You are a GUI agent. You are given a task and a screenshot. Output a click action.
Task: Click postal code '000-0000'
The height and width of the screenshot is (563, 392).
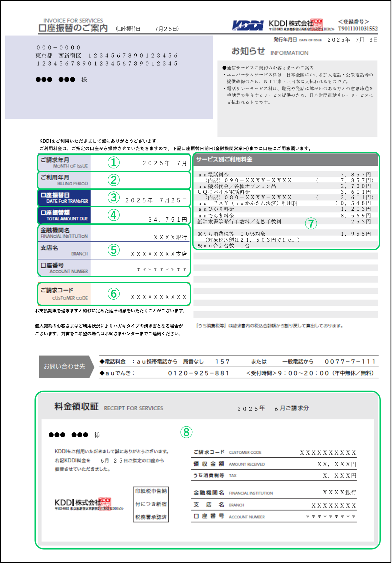pyautogui.click(x=58, y=47)
